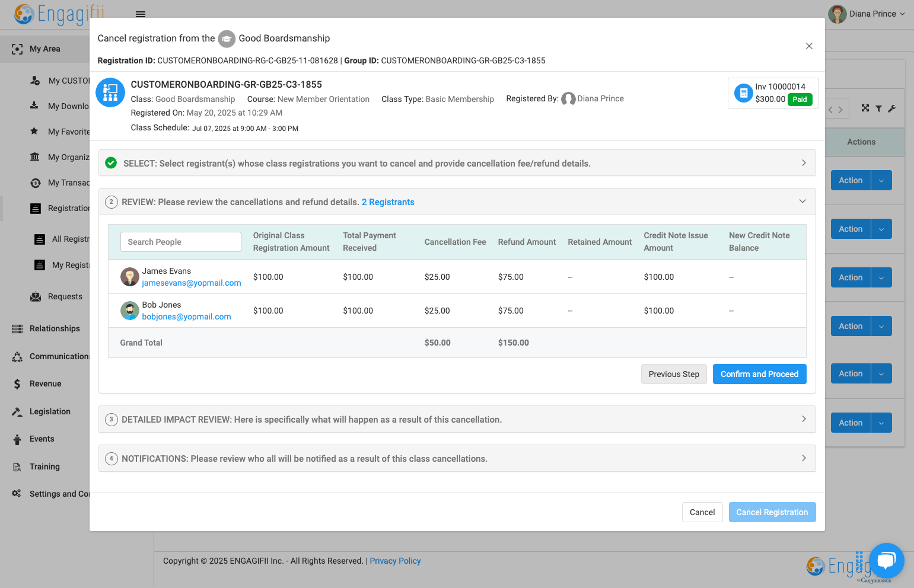Click the My Organization building icon

pos(35,157)
